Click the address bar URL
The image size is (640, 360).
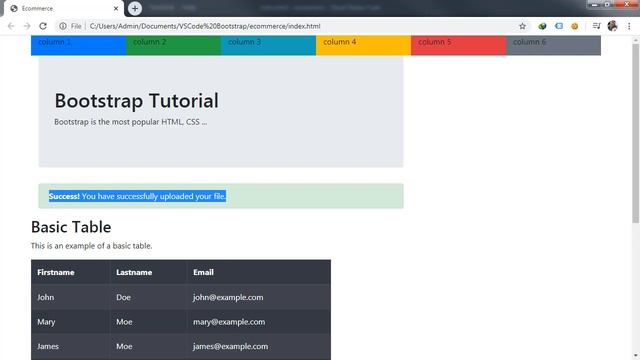(x=205, y=26)
